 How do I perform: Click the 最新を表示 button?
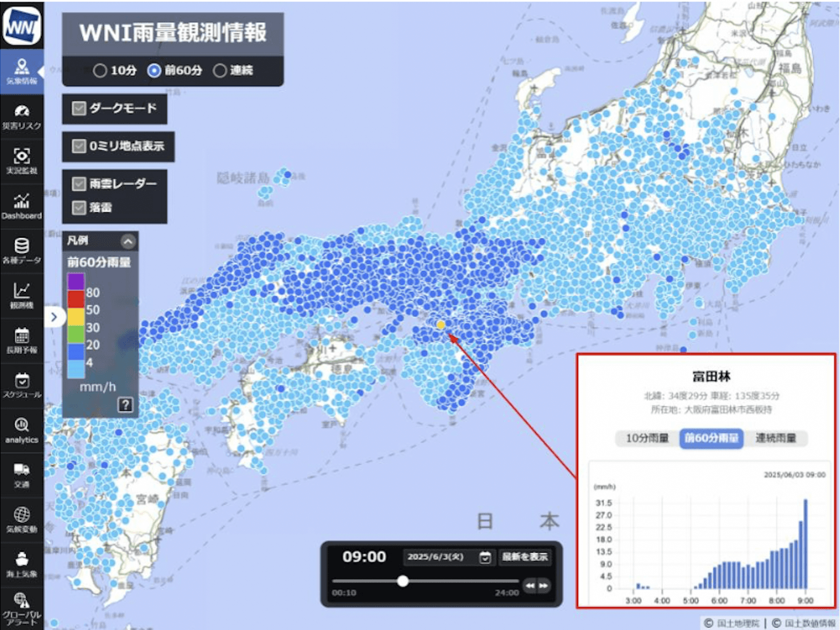[x=524, y=557]
